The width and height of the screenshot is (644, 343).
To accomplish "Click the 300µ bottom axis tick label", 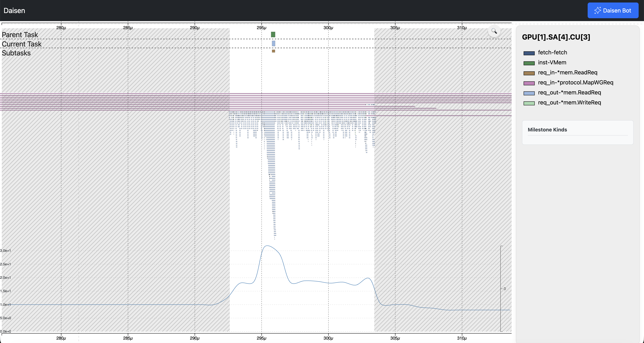I will 328,338.
